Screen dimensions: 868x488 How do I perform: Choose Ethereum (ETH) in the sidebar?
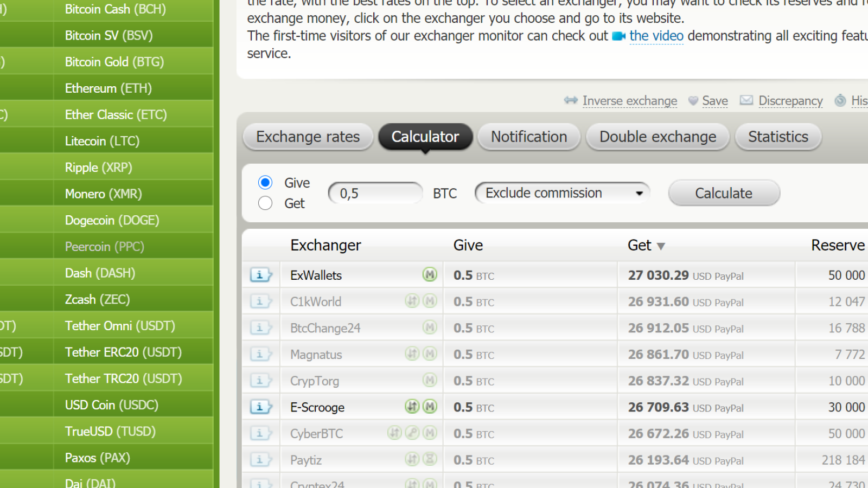(x=108, y=88)
